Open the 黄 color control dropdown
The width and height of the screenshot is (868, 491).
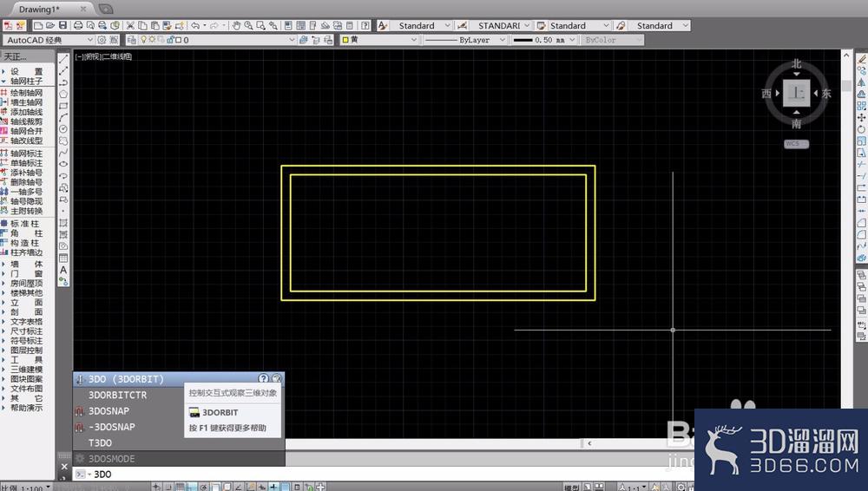click(413, 40)
